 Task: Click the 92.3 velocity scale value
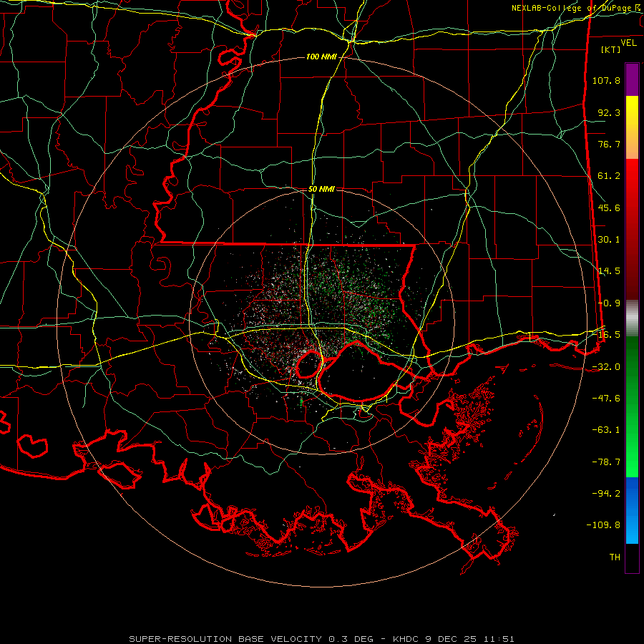(609, 112)
